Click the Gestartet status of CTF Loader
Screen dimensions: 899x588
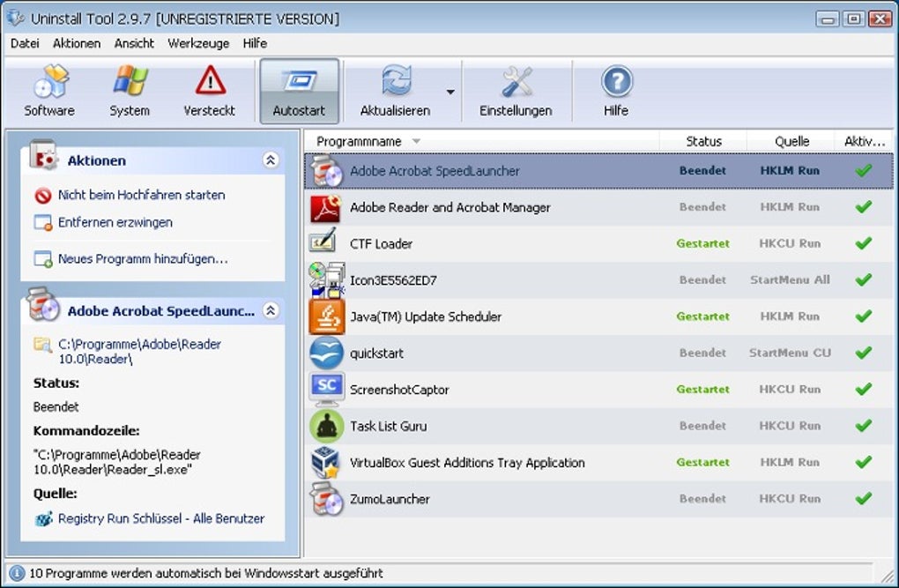(x=703, y=243)
